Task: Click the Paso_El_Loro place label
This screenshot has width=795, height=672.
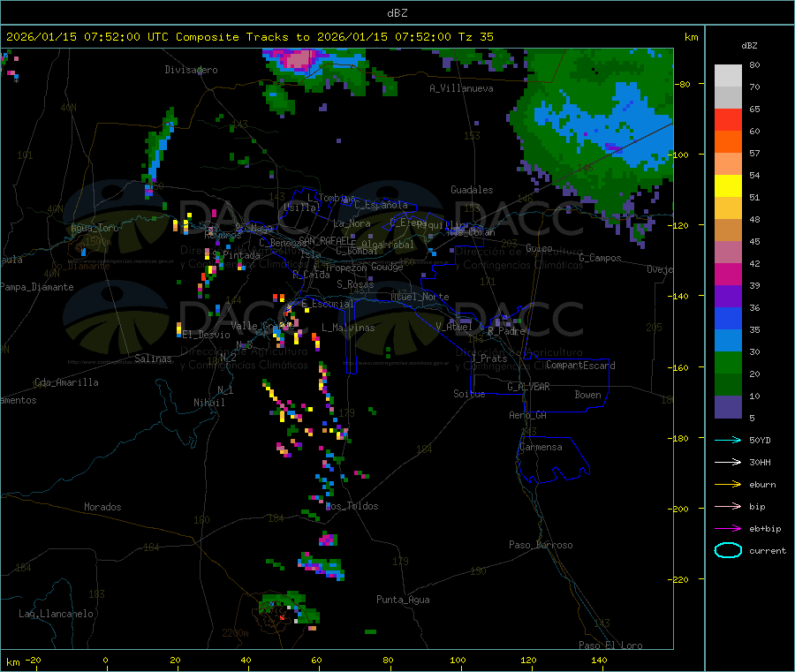Action: point(610,646)
